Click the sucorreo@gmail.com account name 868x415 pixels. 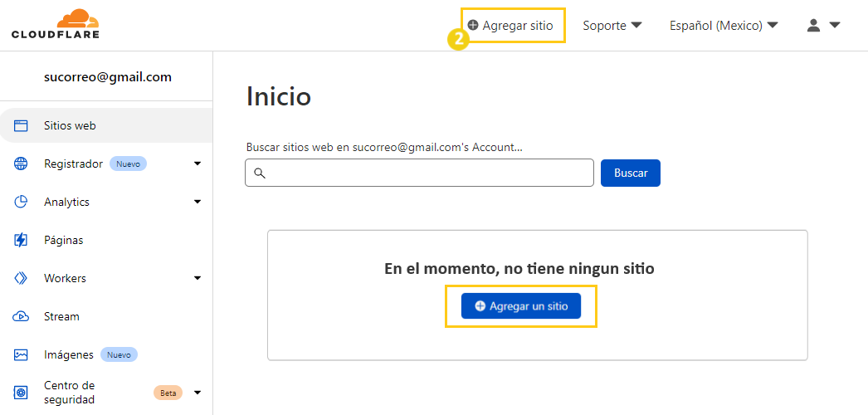pyautogui.click(x=108, y=77)
